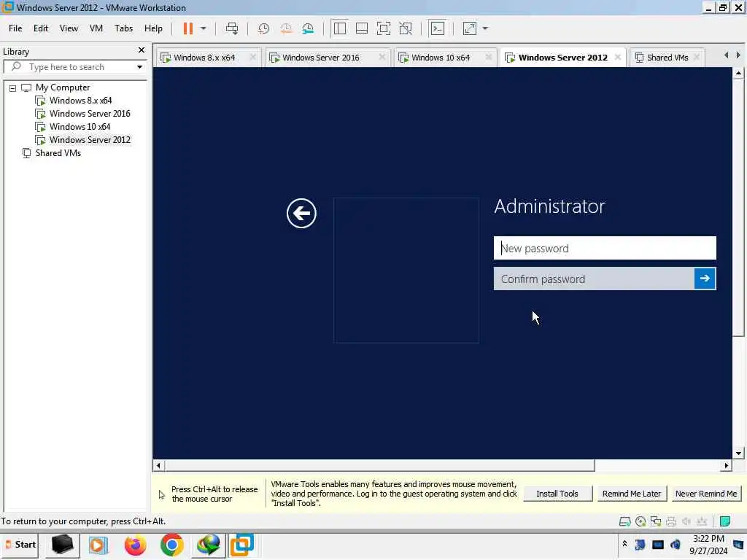Open the File menu
The width and height of the screenshot is (747, 560).
15,28
